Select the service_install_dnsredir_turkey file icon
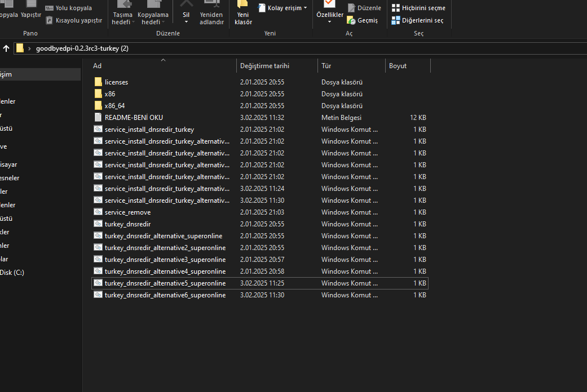The image size is (587, 392). coord(98,129)
